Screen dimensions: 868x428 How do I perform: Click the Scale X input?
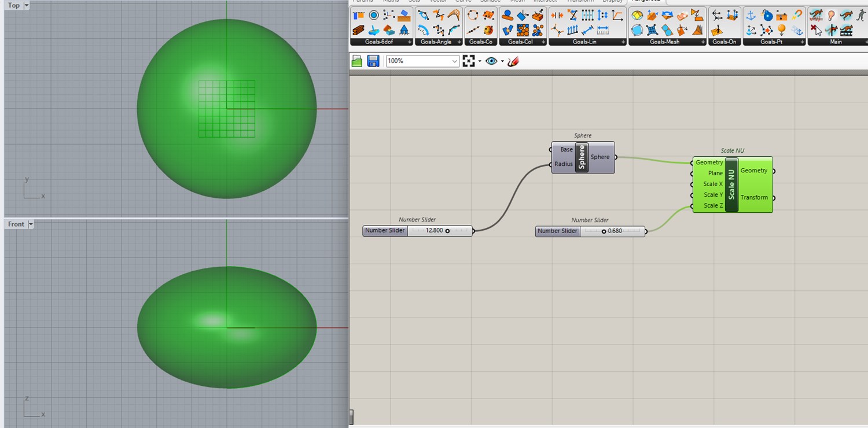pos(713,184)
